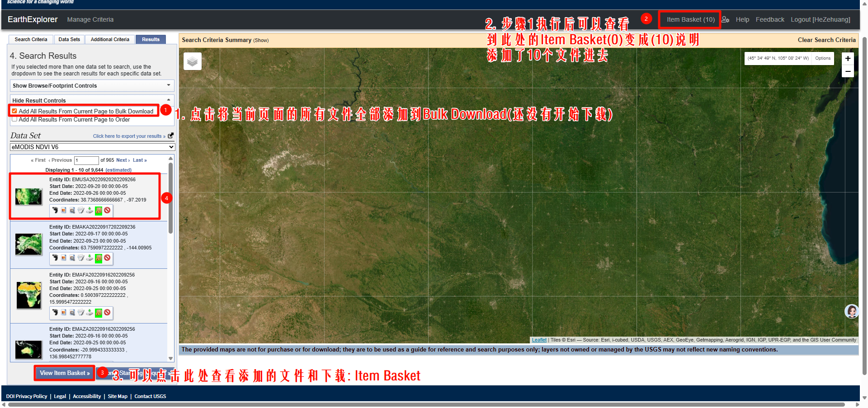This screenshot has width=868, height=408.
Task: Switch to the Search Criteria tab
Action: 31,39
